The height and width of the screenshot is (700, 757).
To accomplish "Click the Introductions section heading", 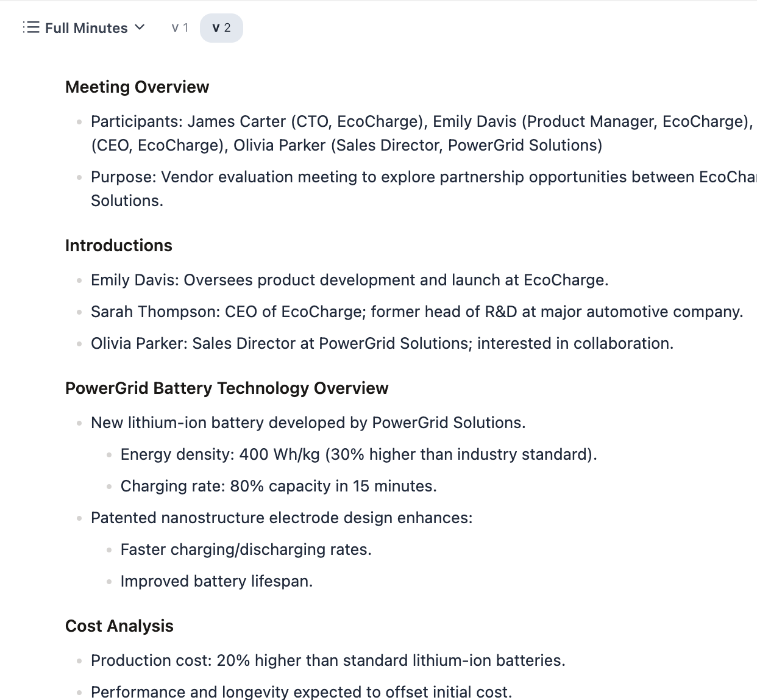I will tap(119, 246).
